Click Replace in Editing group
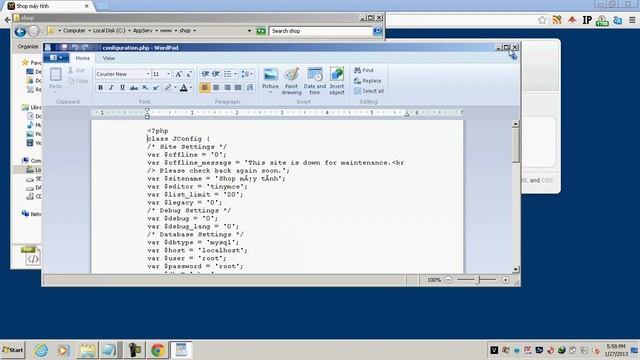 367,81
